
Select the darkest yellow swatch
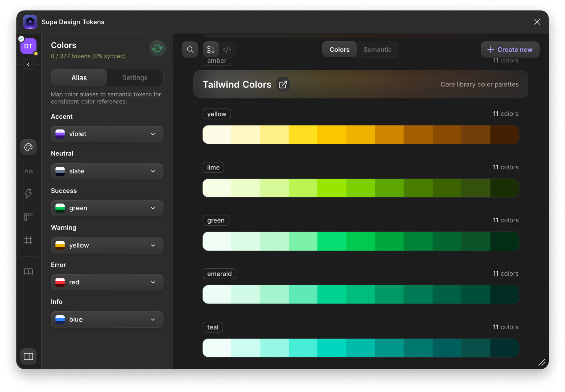coord(505,135)
